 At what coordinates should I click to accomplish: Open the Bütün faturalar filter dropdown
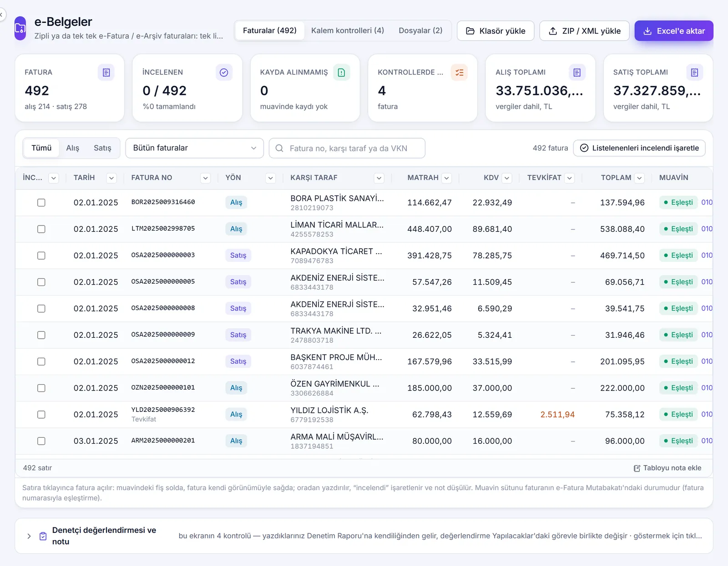coord(195,148)
